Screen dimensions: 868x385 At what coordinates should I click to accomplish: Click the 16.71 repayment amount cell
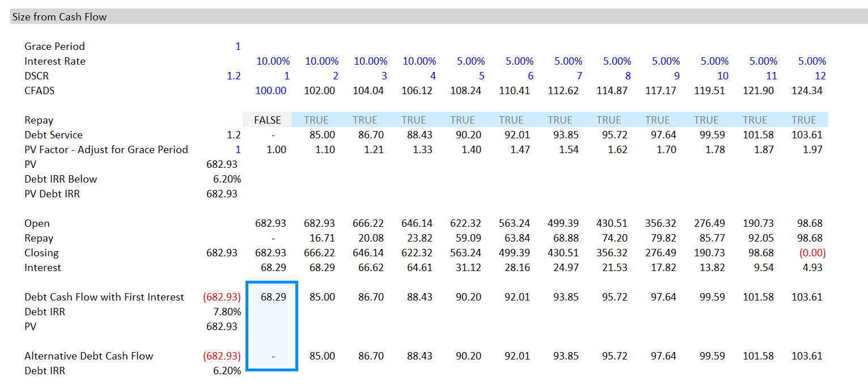[321, 238]
